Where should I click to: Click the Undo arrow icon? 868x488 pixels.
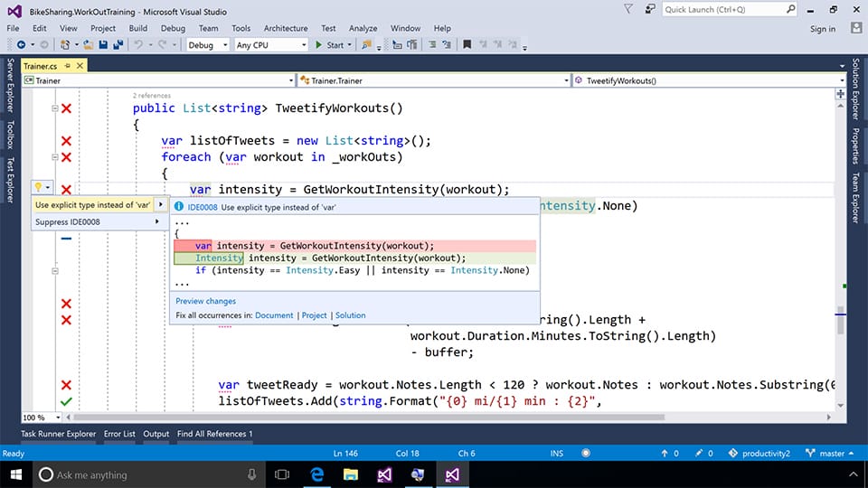[x=137, y=45]
